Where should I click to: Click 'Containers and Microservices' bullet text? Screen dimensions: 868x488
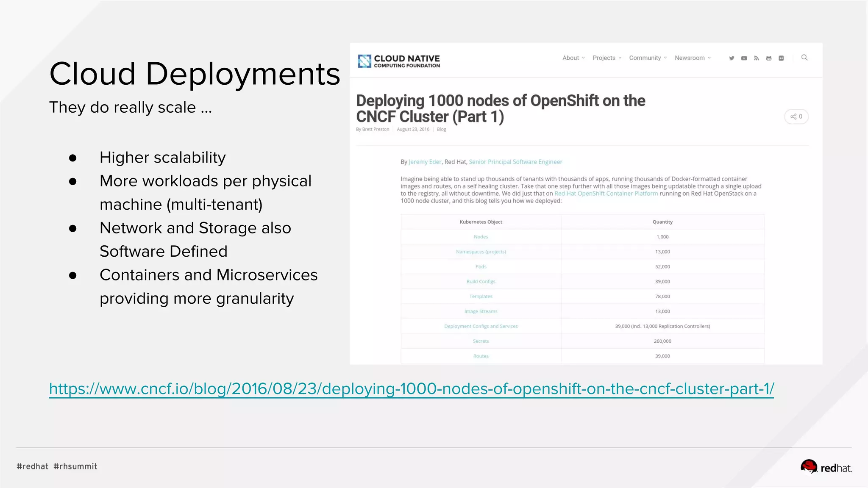click(x=209, y=275)
